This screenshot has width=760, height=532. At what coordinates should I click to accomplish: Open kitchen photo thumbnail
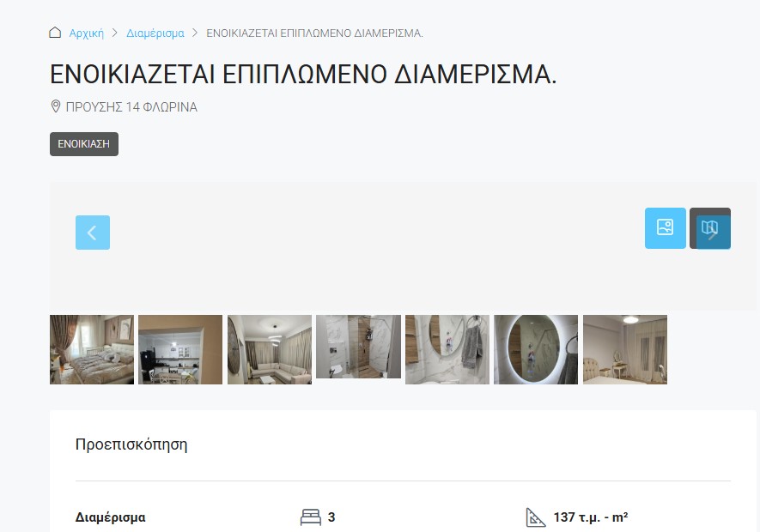point(180,349)
